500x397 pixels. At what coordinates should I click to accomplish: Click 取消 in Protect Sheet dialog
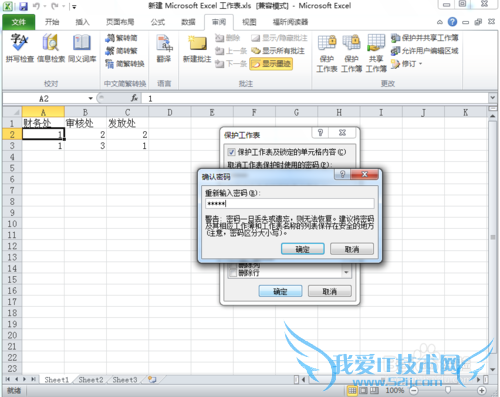click(329, 292)
